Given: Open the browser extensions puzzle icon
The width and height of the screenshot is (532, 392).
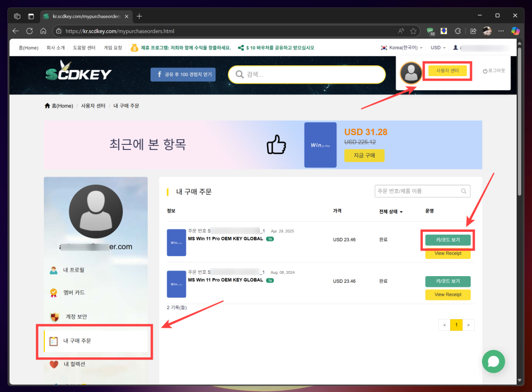Looking at the screenshot, I should pyautogui.click(x=458, y=31).
